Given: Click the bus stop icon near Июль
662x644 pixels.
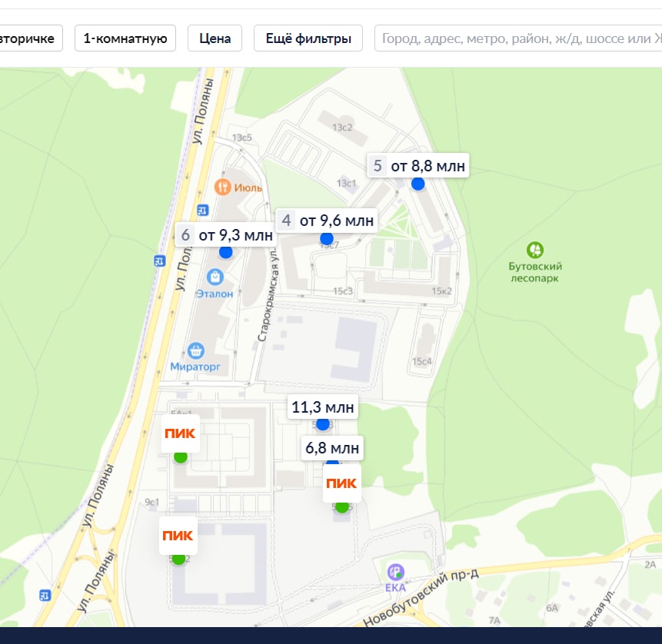Looking at the screenshot, I should (x=203, y=210).
